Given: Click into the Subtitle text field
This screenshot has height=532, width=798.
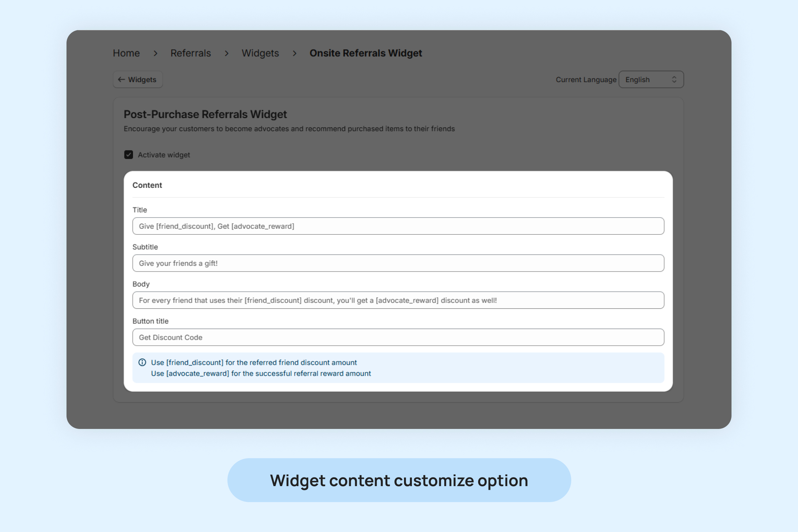Looking at the screenshot, I should 398,263.
